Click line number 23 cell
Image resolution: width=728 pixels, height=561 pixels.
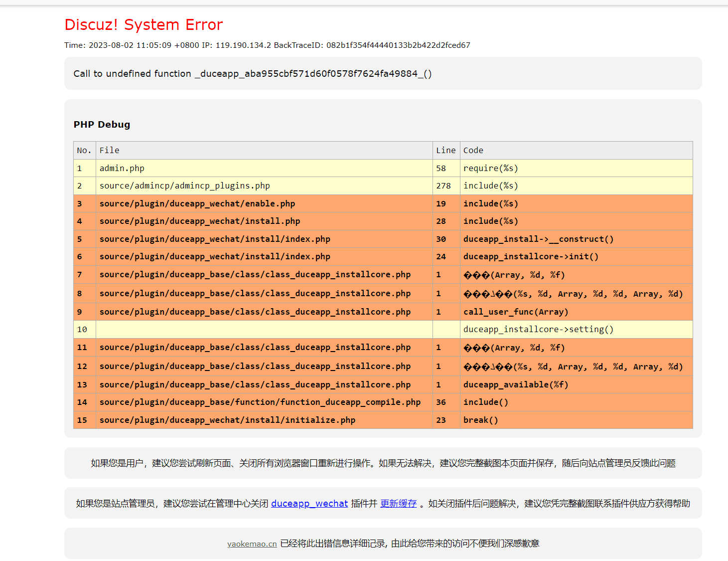(x=446, y=420)
